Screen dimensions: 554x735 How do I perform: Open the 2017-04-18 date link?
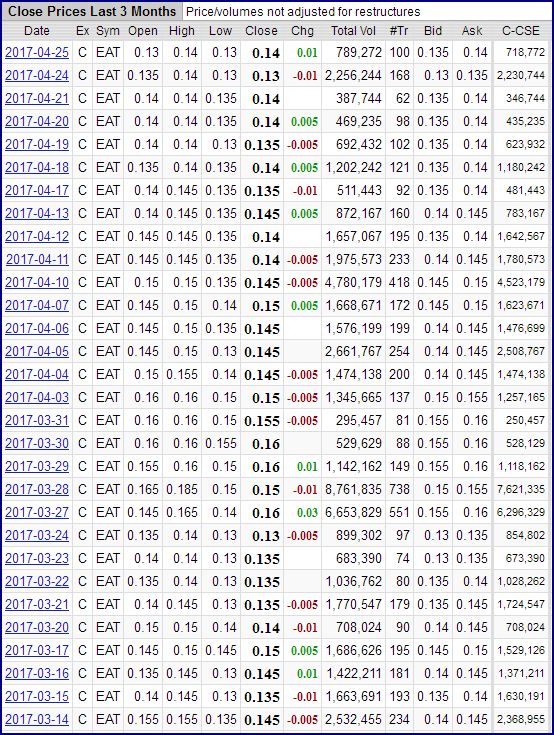point(37,167)
